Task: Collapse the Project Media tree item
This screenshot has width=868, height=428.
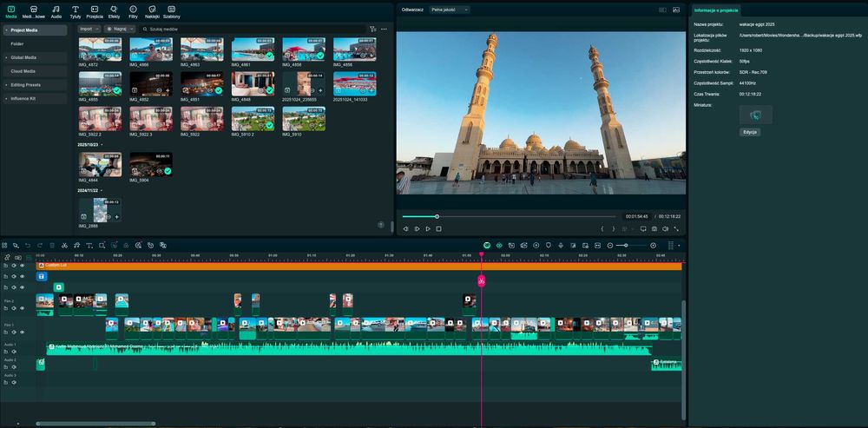Action: coord(6,30)
